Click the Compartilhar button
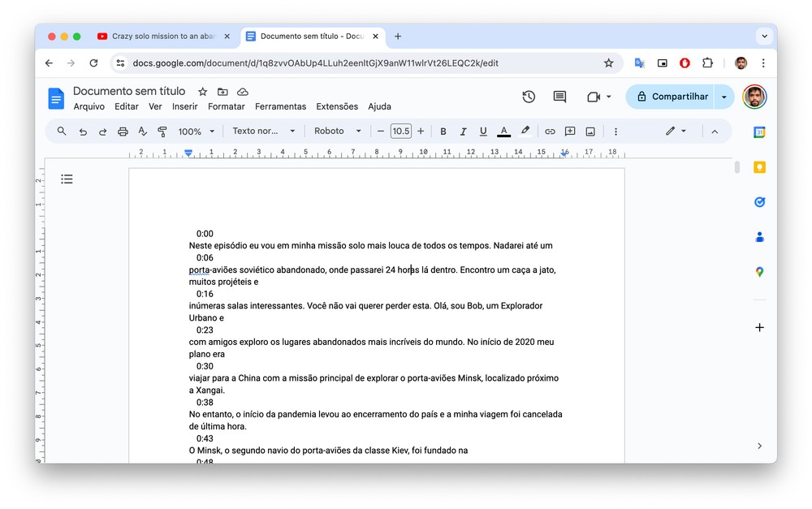The image size is (812, 509). coord(671,97)
